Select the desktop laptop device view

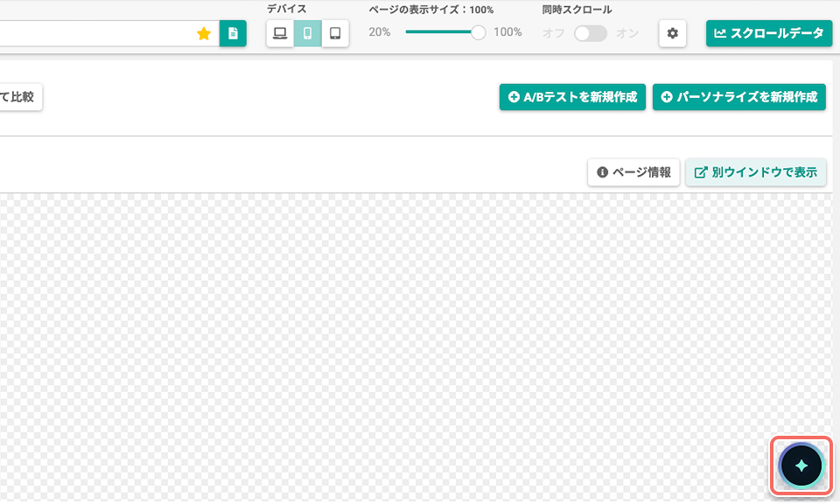click(280, 33)
